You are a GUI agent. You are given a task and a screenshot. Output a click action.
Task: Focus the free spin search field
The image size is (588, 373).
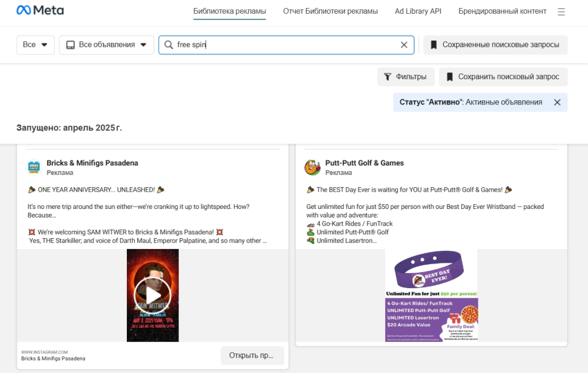pyautogui.click(x=286, y=45)
